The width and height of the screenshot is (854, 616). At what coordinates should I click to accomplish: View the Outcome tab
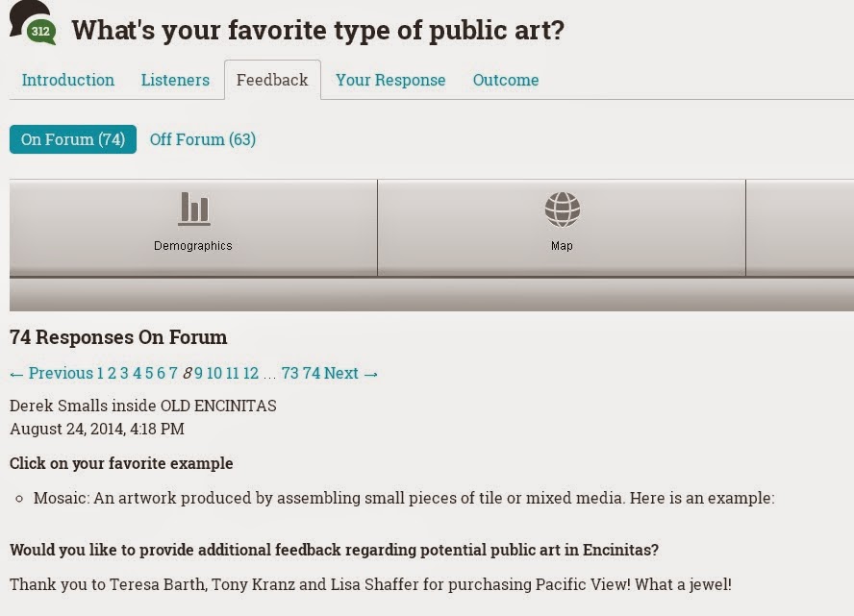pos(506,80)
